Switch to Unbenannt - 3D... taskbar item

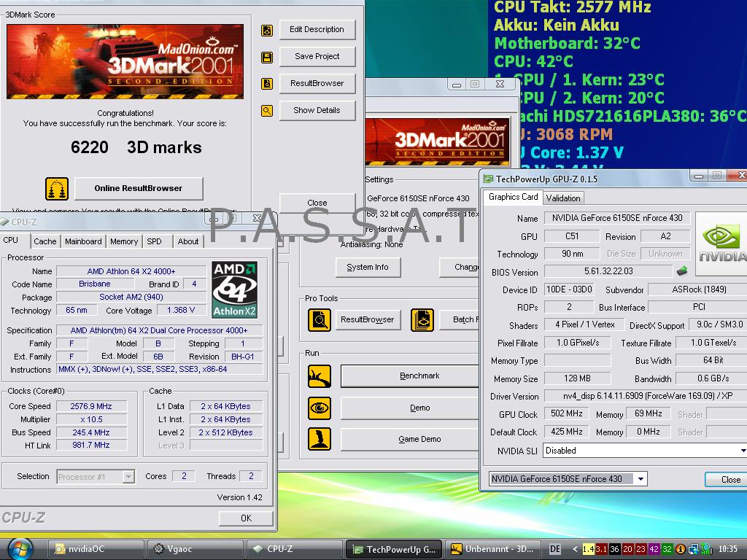pos(494,549)
